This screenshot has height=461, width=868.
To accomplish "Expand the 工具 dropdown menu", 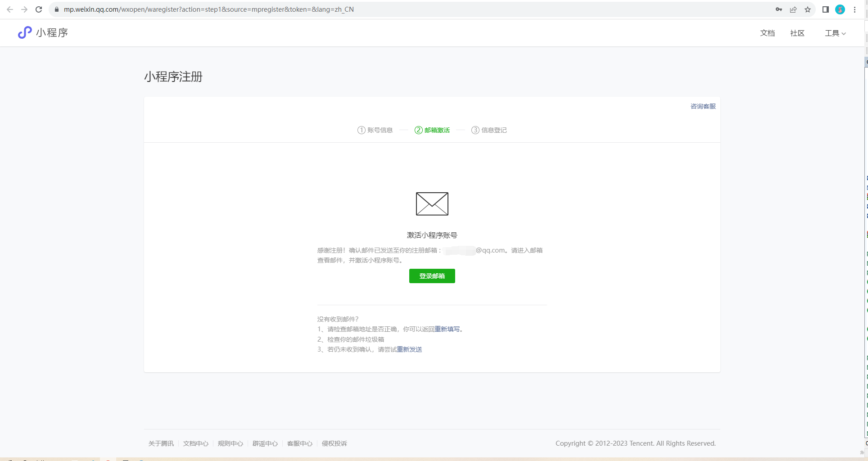I will point(836,33).
